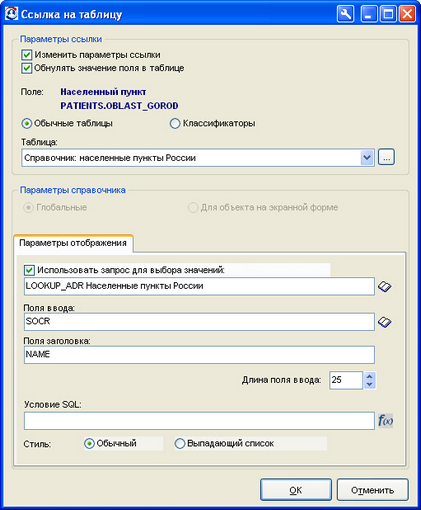
Task: Click the 'Отменить' cancel button
Action: [x=372, y=490]
